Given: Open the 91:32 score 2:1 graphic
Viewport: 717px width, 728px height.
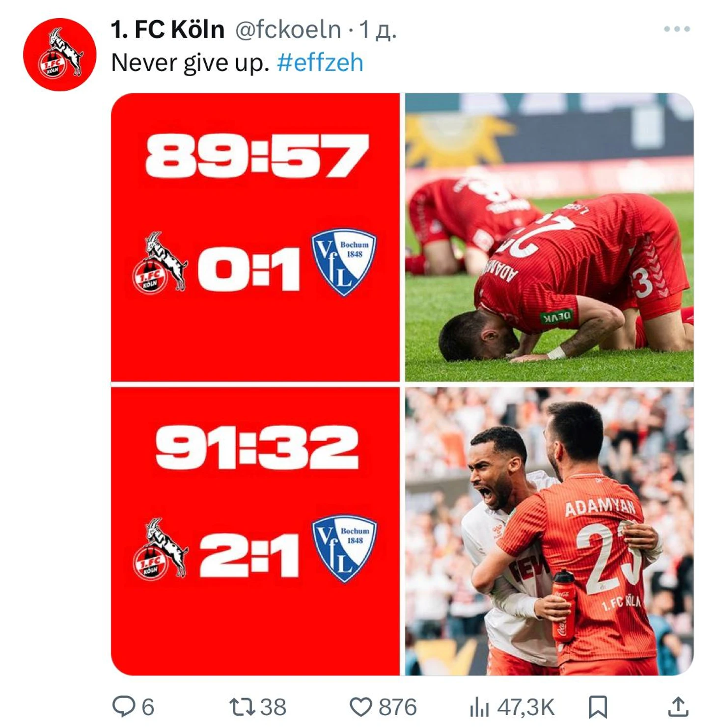Looking at the screenshot, I should tap(255, 531).
